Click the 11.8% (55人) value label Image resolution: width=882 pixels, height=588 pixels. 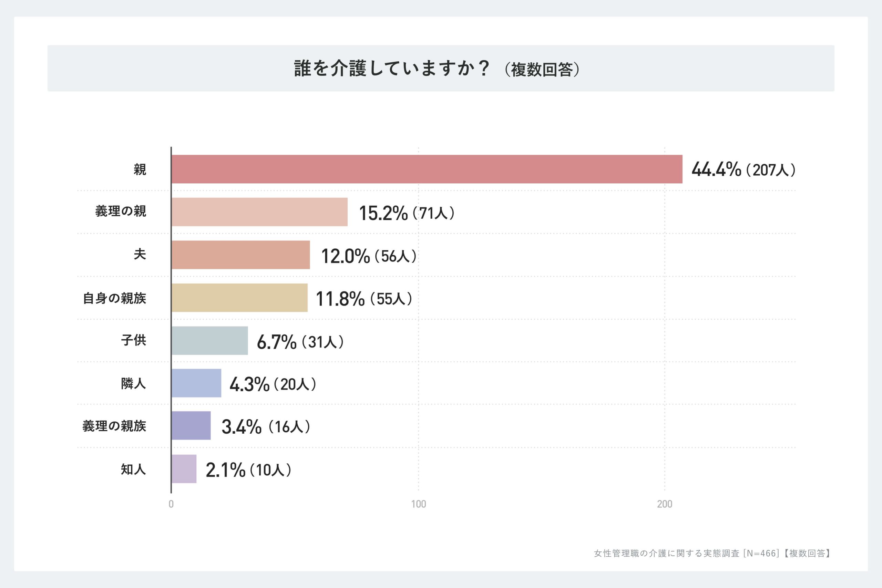[364, 299]
